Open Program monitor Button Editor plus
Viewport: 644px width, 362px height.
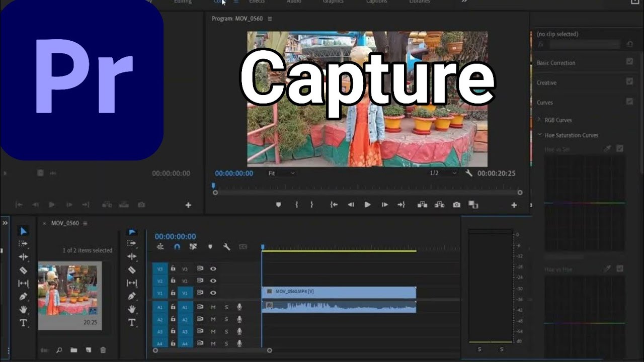514,205
